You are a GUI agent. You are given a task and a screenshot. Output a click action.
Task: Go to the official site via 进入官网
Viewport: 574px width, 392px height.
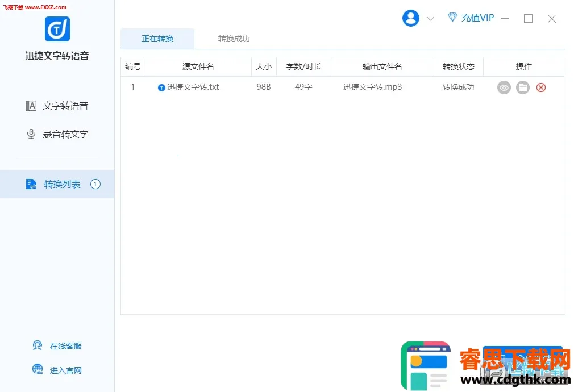coord(58,370)
